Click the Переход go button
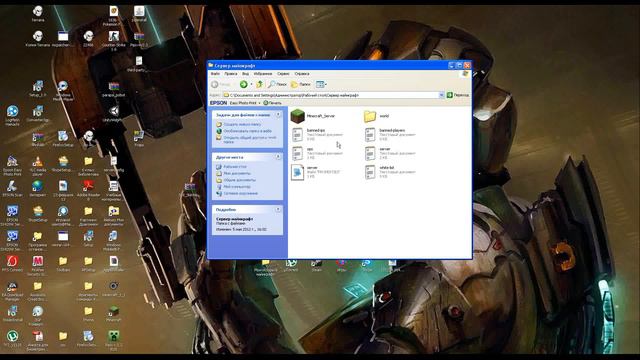 pyautogui.click(x=458, y=95)
